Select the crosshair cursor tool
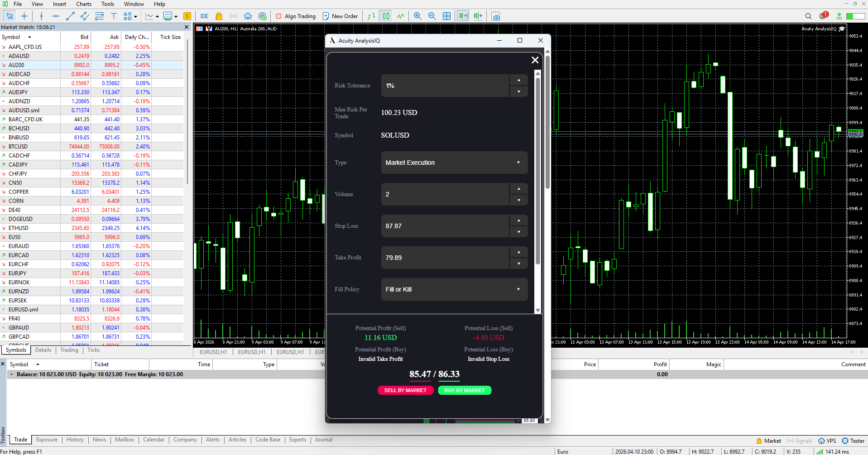This screenshot has height=455, width=868. coord(24,16)
